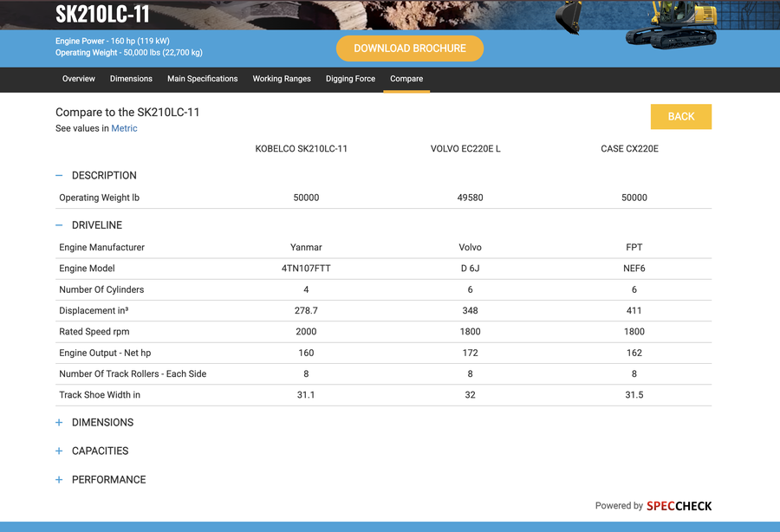The width and height of the screenshot is (780, 532).
Task: Switch values to Metric
Action: [x=124, y=128]
